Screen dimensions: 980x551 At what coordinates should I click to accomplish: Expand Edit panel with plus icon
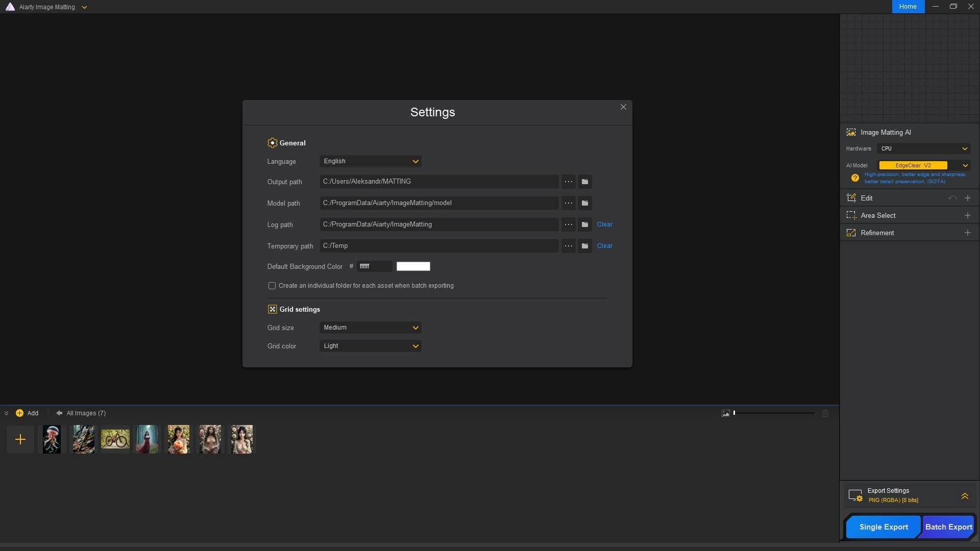[x=967, y=198]
